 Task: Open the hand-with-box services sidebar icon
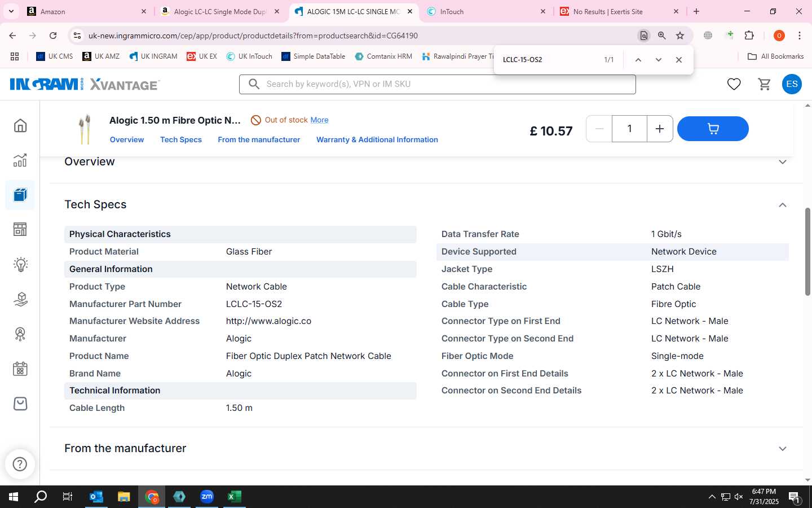pos(20,299)
